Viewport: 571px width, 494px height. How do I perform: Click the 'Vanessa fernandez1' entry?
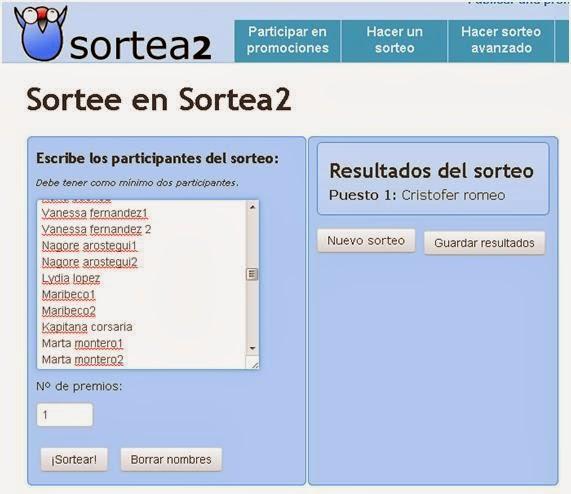[x=95, y=213]
